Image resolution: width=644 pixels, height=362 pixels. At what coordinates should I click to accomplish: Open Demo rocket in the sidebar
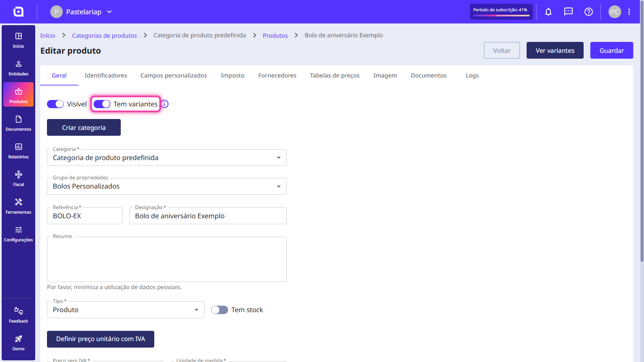[18, 343]
